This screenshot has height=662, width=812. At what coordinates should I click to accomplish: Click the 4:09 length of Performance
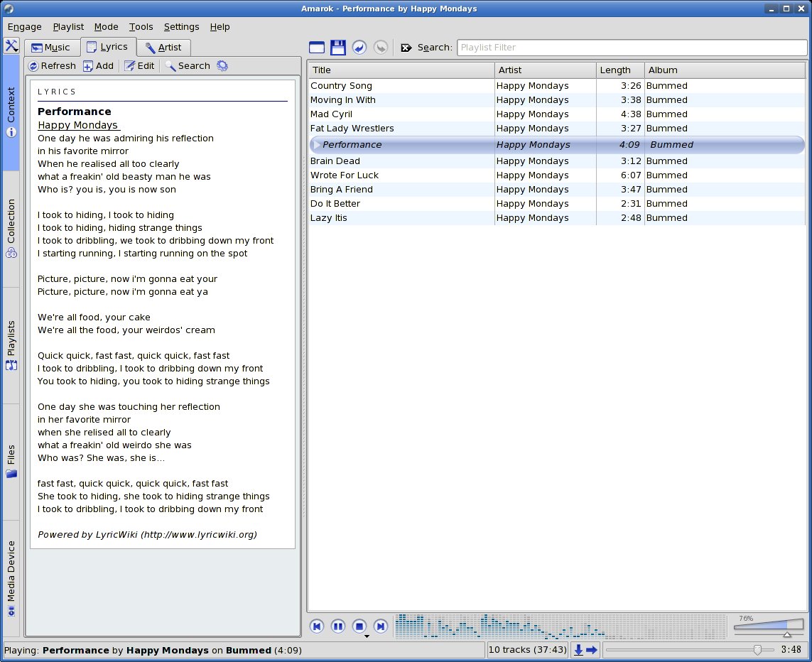[x=629, y=145]
